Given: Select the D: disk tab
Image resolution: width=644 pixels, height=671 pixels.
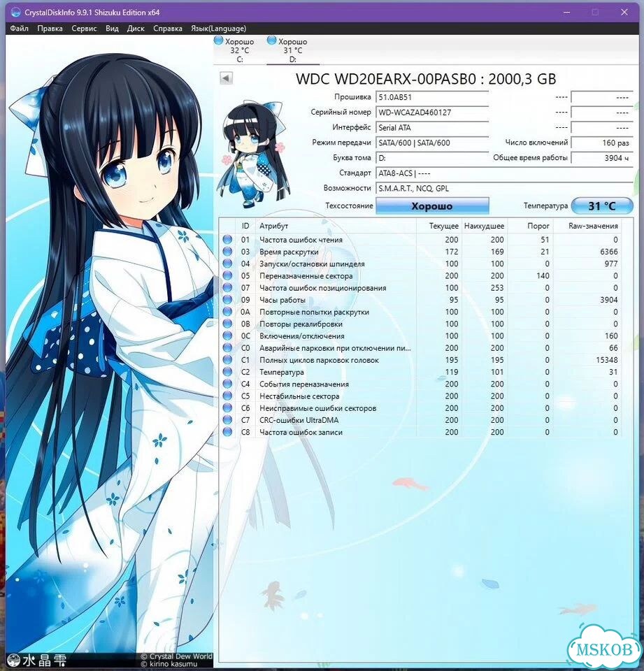Looking at the screenshot, I should (x=292, y=50).
